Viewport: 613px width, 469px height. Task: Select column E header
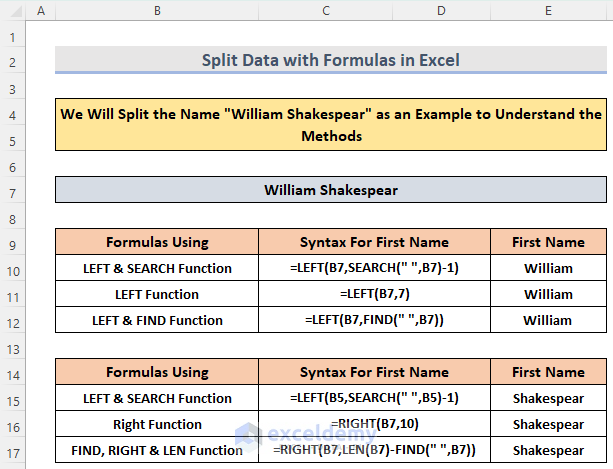pos(548,11)
